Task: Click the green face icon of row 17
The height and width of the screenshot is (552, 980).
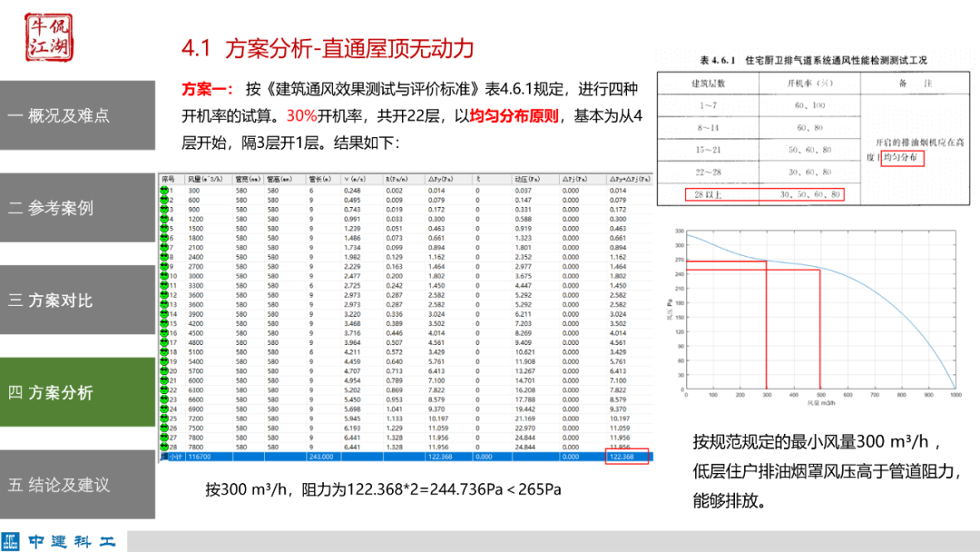Action: (x=164, y=342)
